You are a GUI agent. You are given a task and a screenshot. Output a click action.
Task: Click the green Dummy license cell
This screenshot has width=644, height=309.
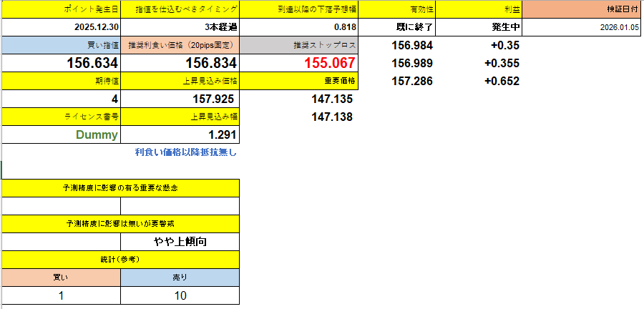[62, 134]
